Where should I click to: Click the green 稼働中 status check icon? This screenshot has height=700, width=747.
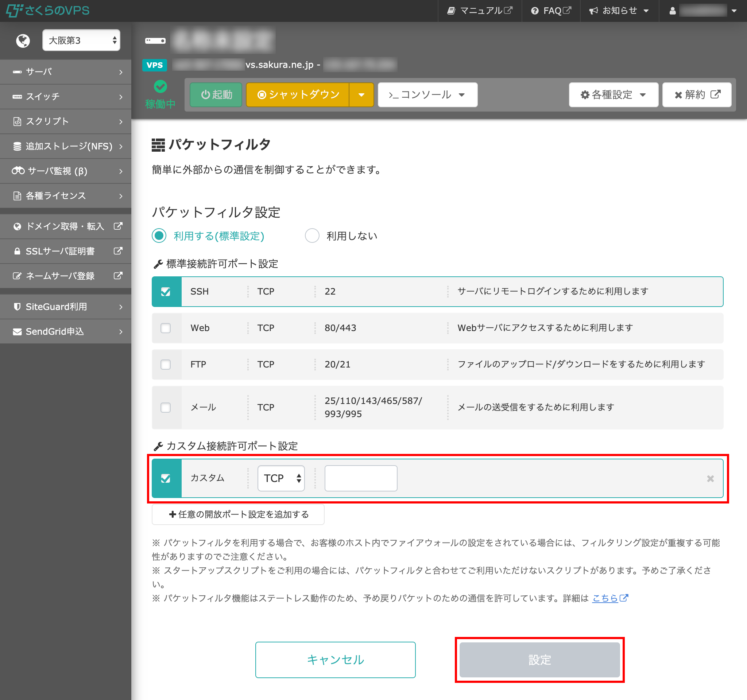[160, 87]
